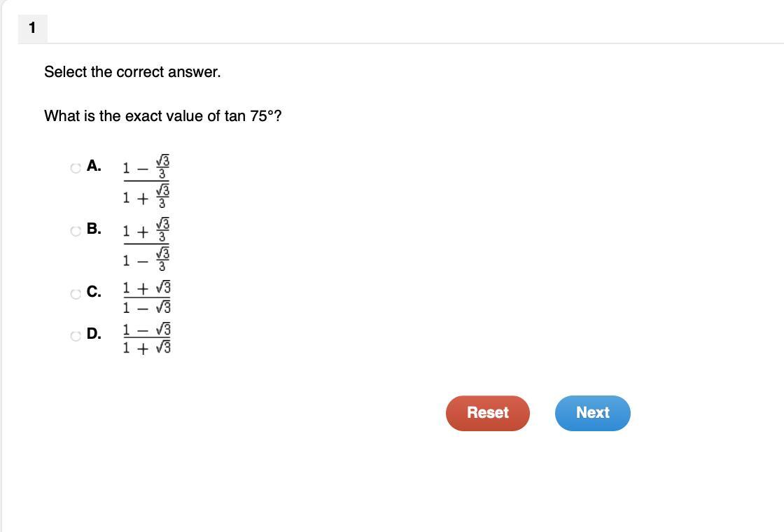Click the option A letter label

point(94,165)
